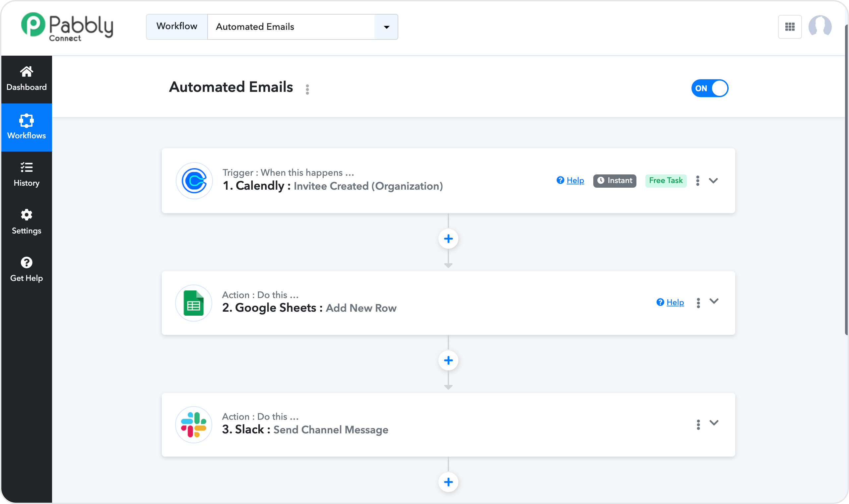
Task: Expand the Calendly trigger step chevron
Action: coord(713,181)
